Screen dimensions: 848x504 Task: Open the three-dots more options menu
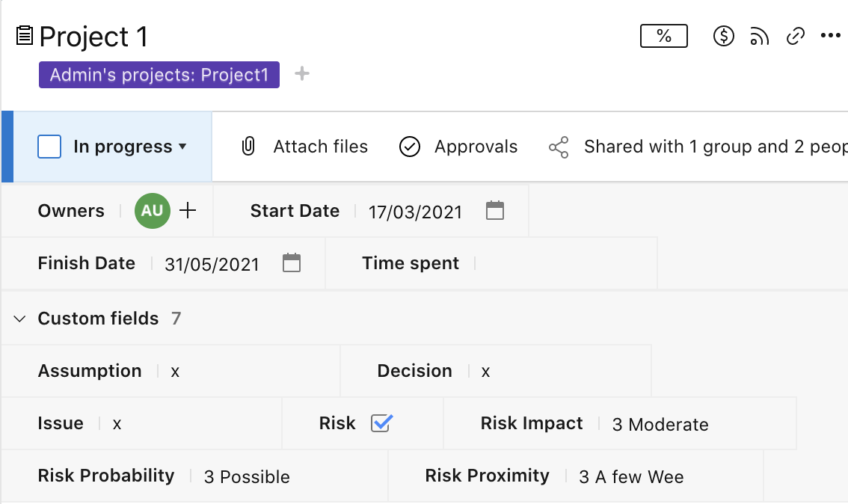831,36
